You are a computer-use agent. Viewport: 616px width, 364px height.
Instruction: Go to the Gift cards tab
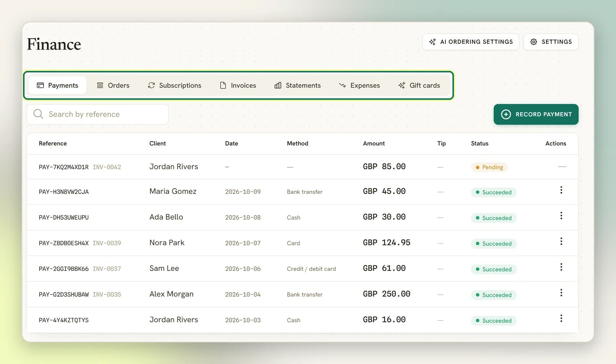419,85
